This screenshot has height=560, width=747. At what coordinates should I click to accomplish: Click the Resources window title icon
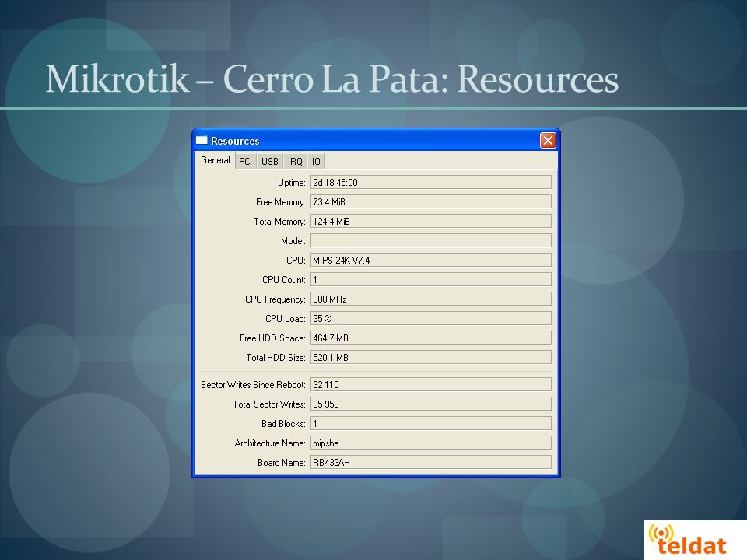point(202,141)
